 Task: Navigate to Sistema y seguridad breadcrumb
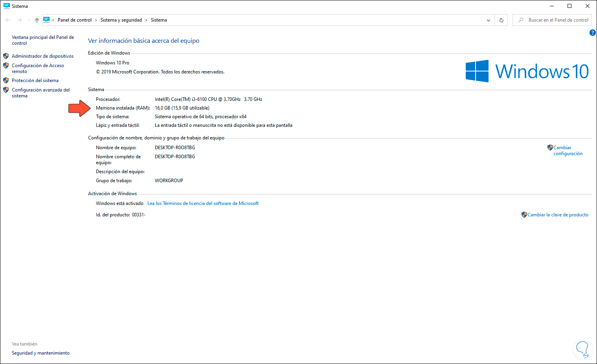[x=121, y=20]
